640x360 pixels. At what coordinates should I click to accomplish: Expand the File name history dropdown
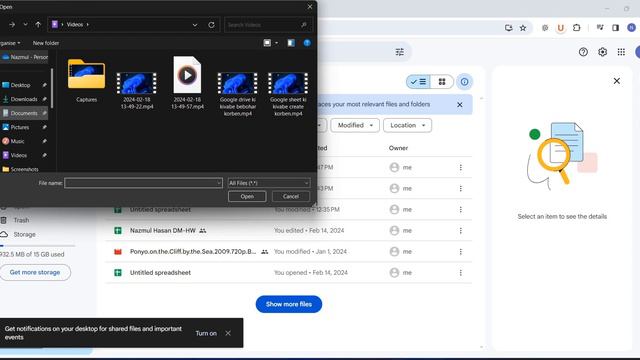click(x=219, y=183)
